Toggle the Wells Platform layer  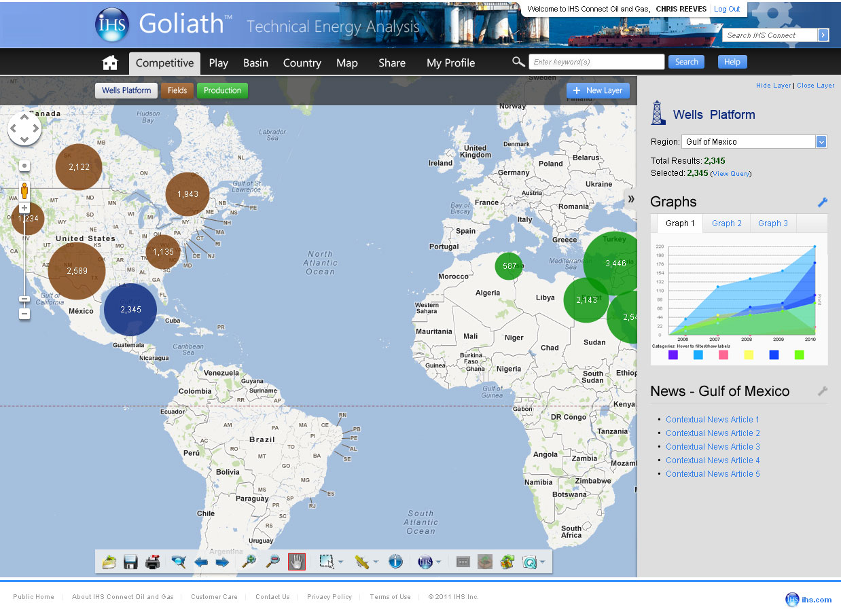pos(126,90)
